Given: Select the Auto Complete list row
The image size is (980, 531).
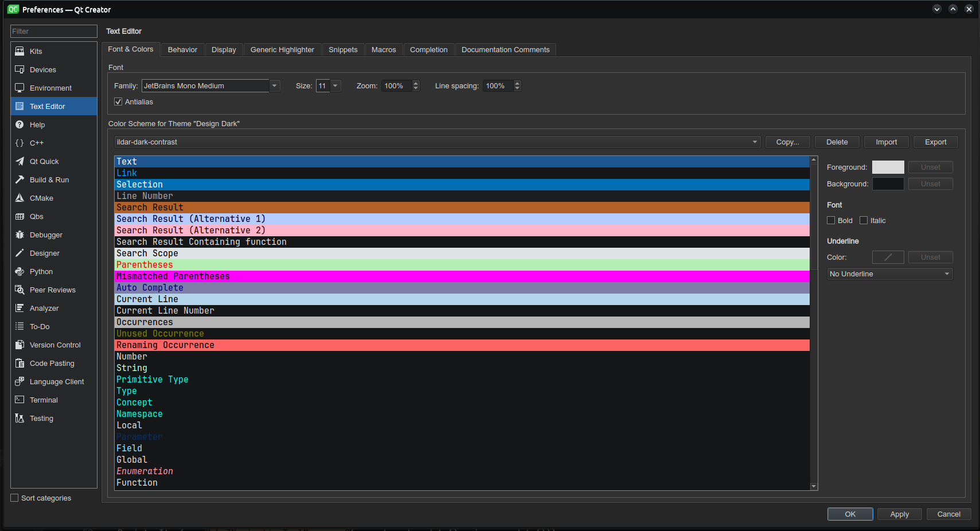Looking at the screenshot, I should (x=462, y=287).
